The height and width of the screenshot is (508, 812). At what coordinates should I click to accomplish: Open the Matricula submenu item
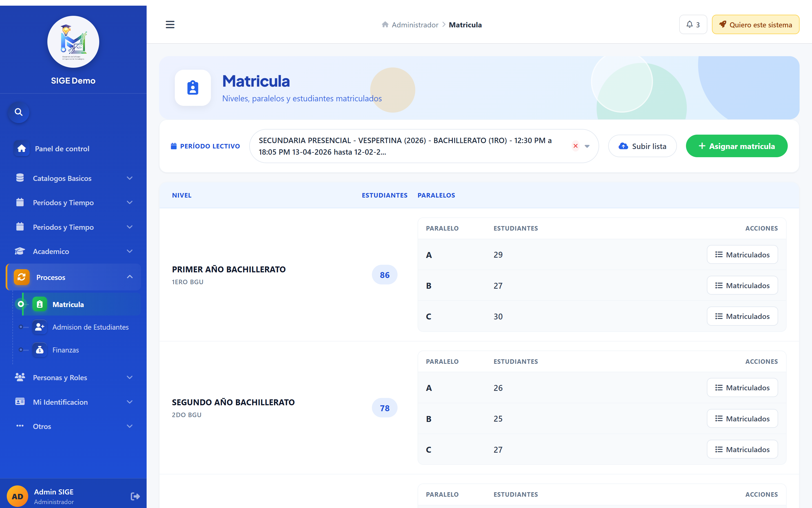81,305
